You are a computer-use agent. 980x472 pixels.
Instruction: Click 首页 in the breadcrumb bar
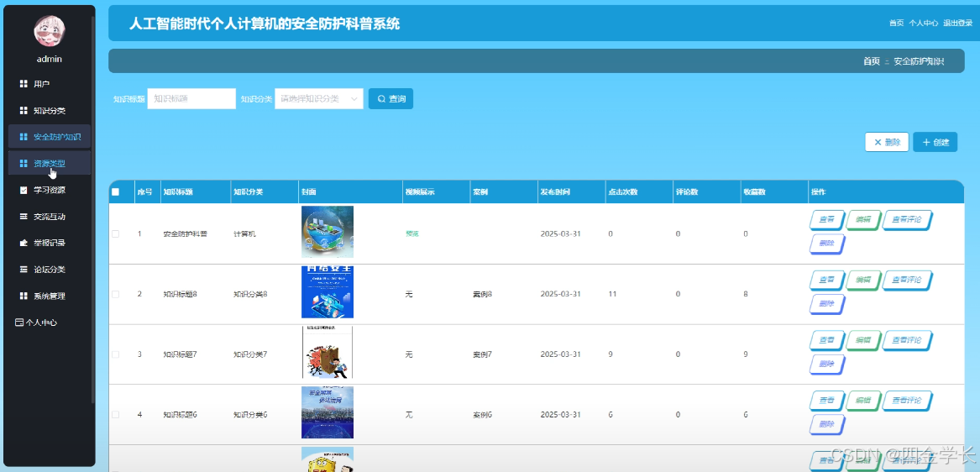[871, 61]
